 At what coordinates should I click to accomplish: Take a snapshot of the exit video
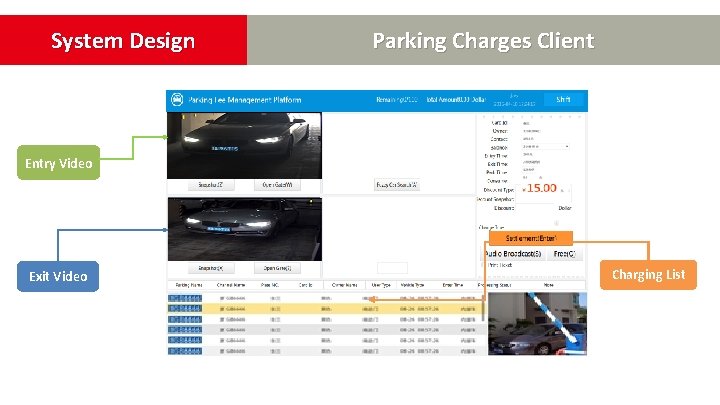(x=211, y=268)
